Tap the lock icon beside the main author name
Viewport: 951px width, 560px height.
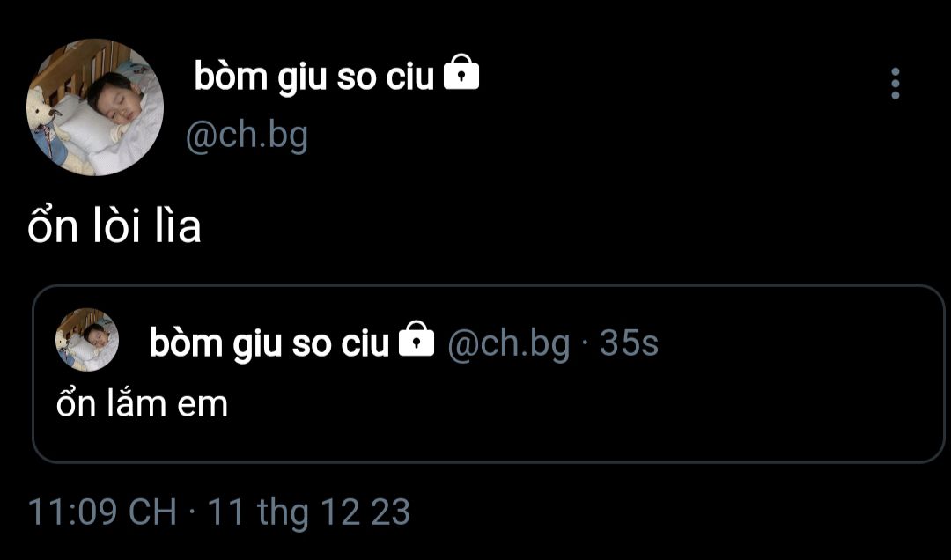461,72
